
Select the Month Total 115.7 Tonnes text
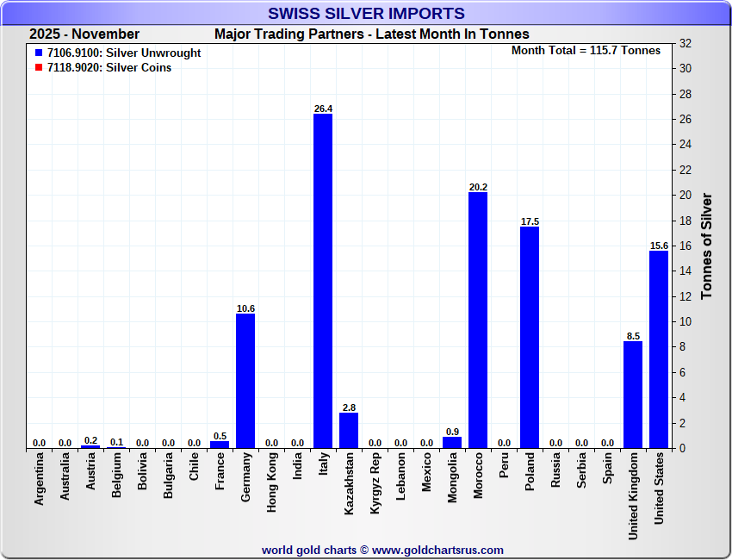pyautogui.click(x=586, y=51)
